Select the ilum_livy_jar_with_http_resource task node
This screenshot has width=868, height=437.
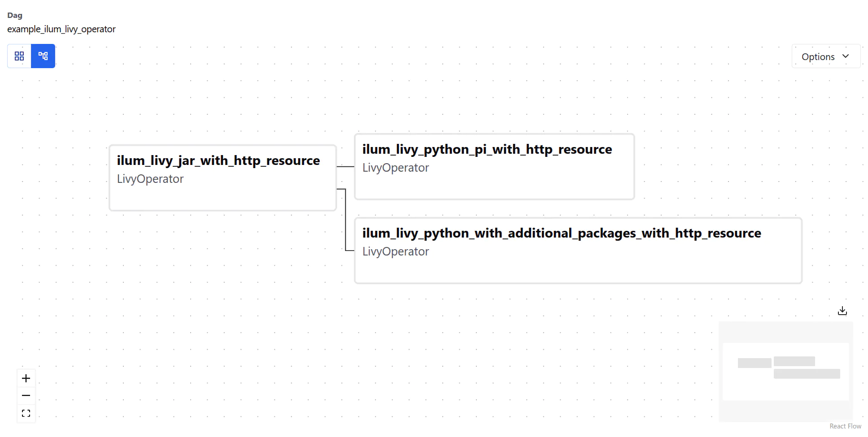pos(222,177)
